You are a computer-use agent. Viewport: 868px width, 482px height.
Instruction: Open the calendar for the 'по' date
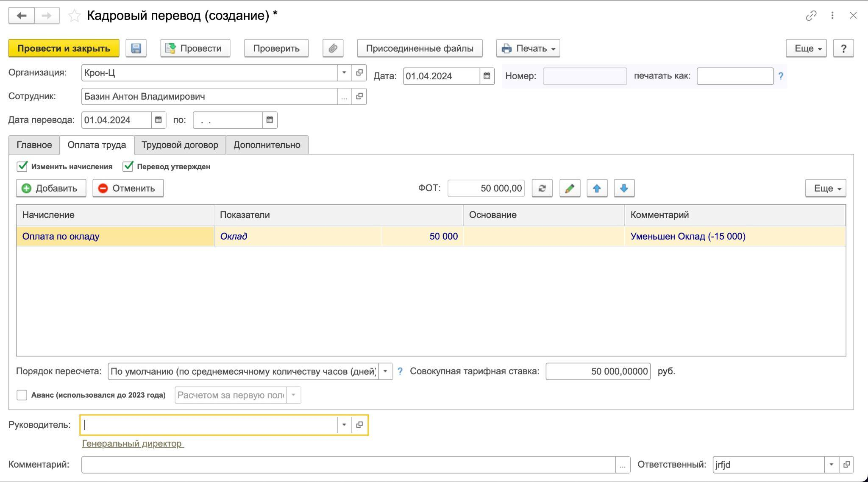(x=270, y=120)
